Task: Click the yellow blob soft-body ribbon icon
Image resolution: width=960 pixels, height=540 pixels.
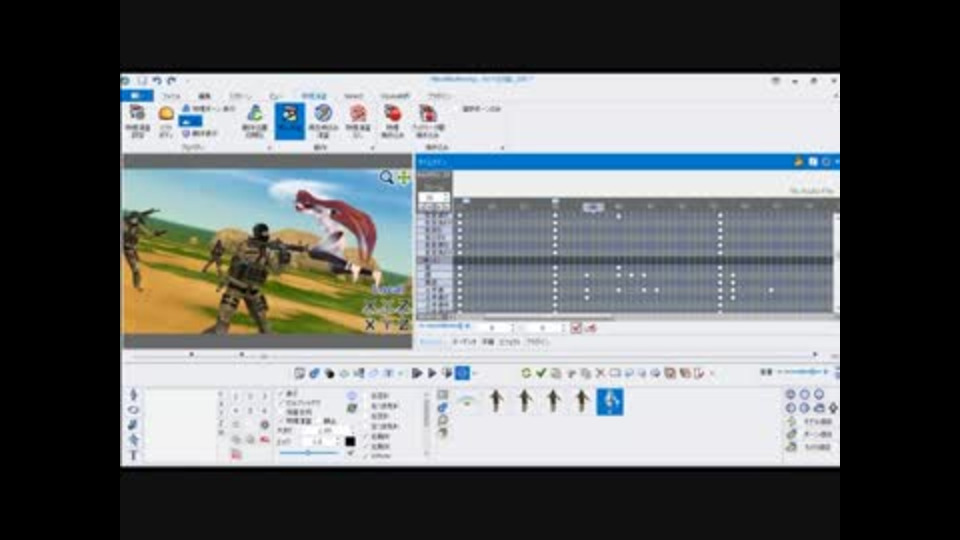Action: point(166,120)
